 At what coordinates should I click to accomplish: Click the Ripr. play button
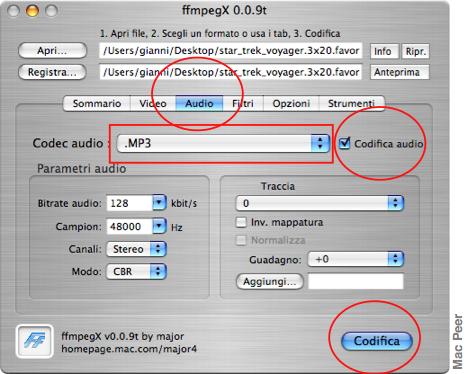[415, 51]
